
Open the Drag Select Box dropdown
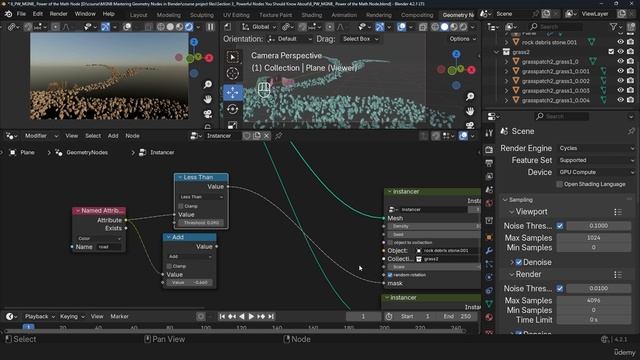360,39
